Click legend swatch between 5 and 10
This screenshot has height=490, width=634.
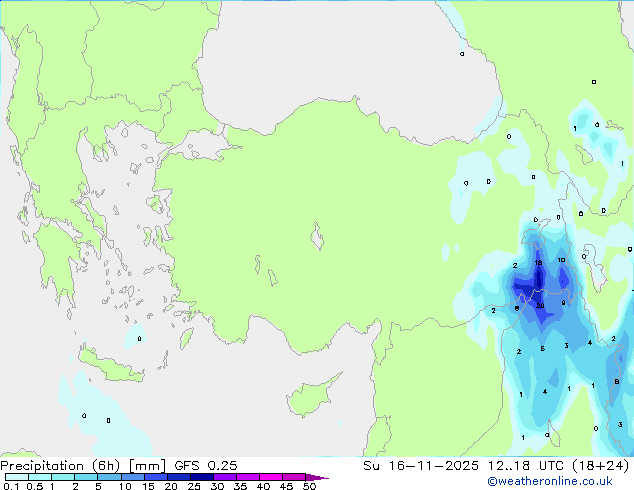pyautogui.click(x=109, y=477)
